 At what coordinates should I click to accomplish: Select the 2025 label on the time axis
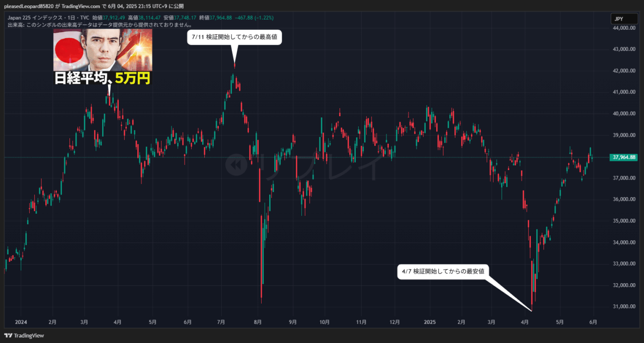(430, 322)
